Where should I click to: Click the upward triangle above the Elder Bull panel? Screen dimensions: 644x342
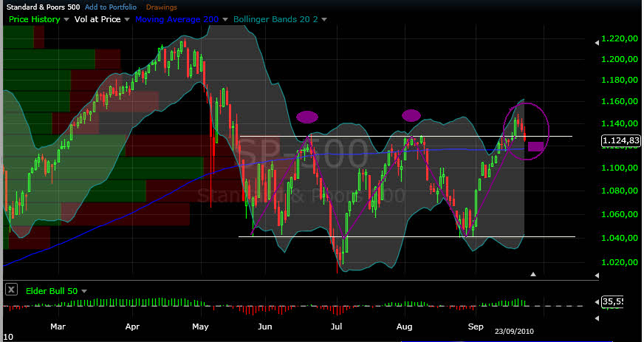click(533, 274)
